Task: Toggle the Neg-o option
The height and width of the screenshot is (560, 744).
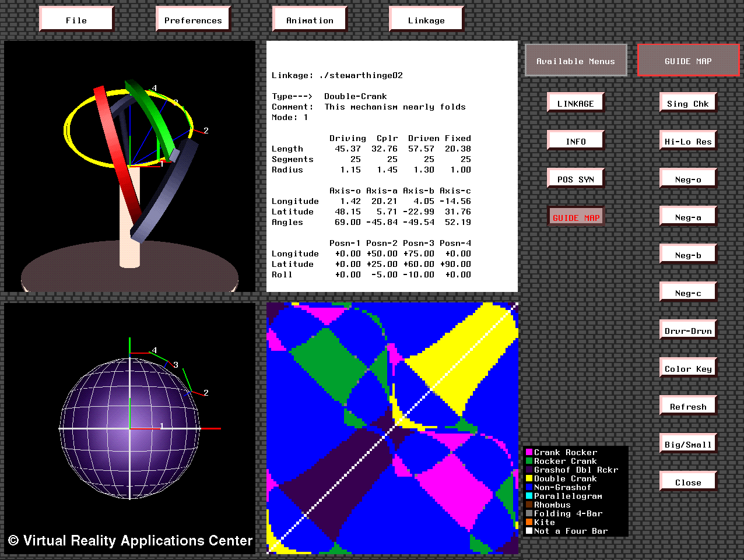Action: 688,179
